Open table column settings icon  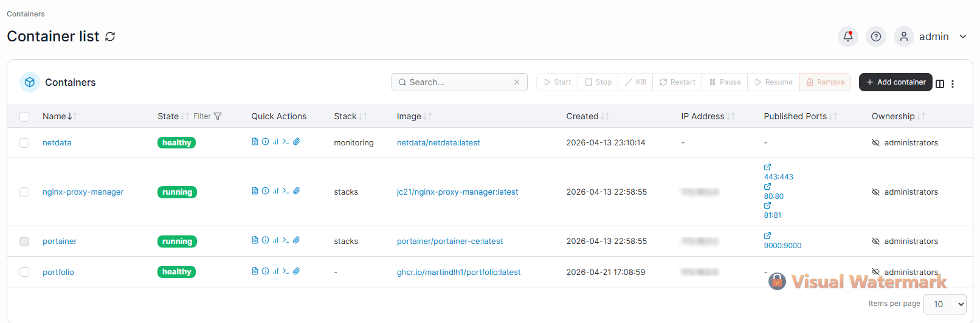pyautogui.click(x=940, y=84)
